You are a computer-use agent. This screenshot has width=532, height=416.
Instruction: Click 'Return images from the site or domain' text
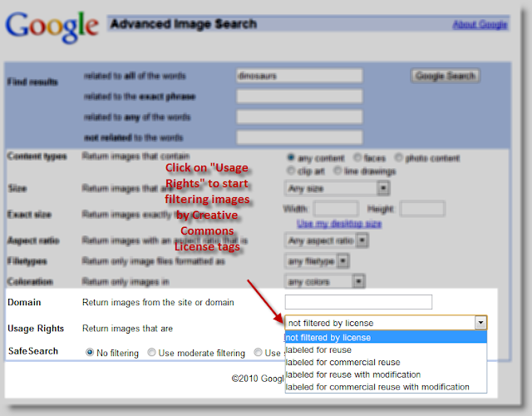click(158, 302)
